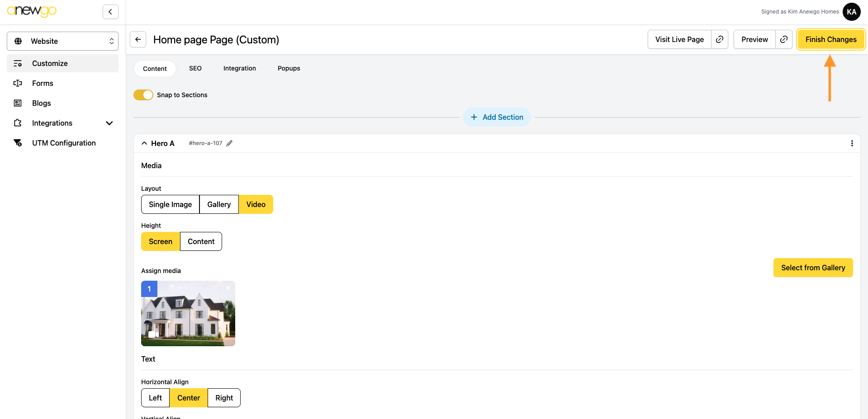This screenshot has width=868, height=419.
Task: Toggle the Snap to Sections switch
Action: [x=143, y=95]
